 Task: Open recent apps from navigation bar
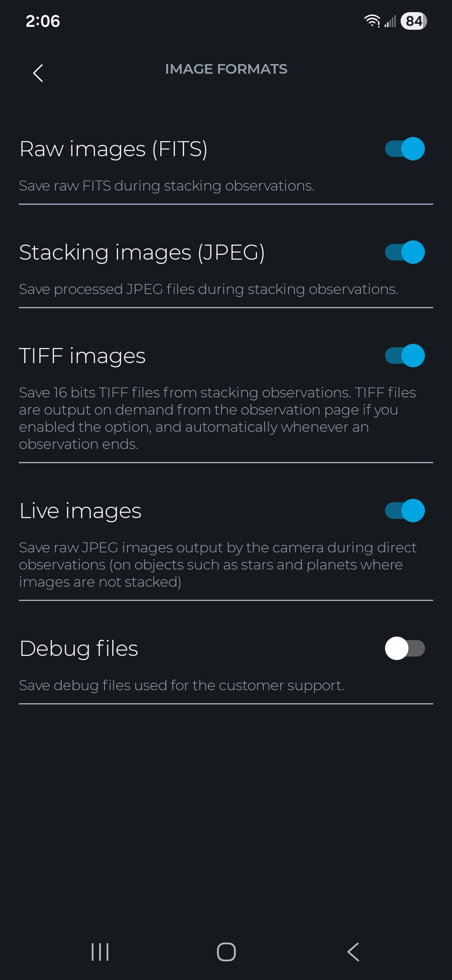(x=100, y=952)
